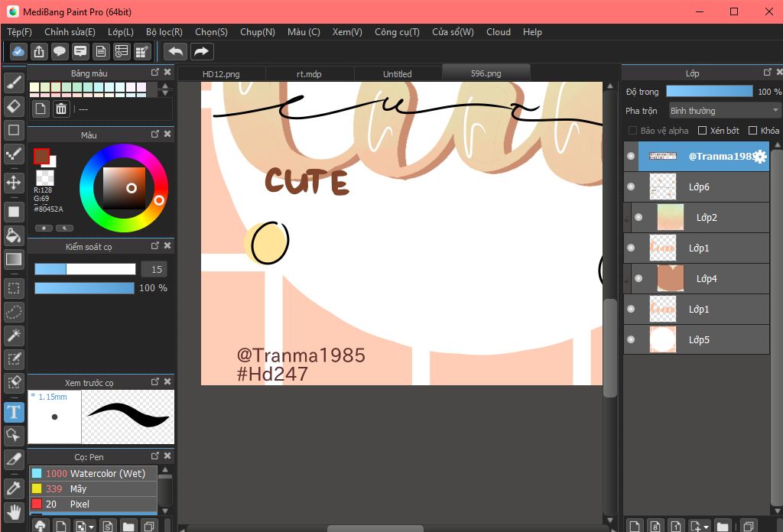The image size is (783, 532).
Task: Undock the Kiểm soát cọ panel
Action: coord(154,245)
